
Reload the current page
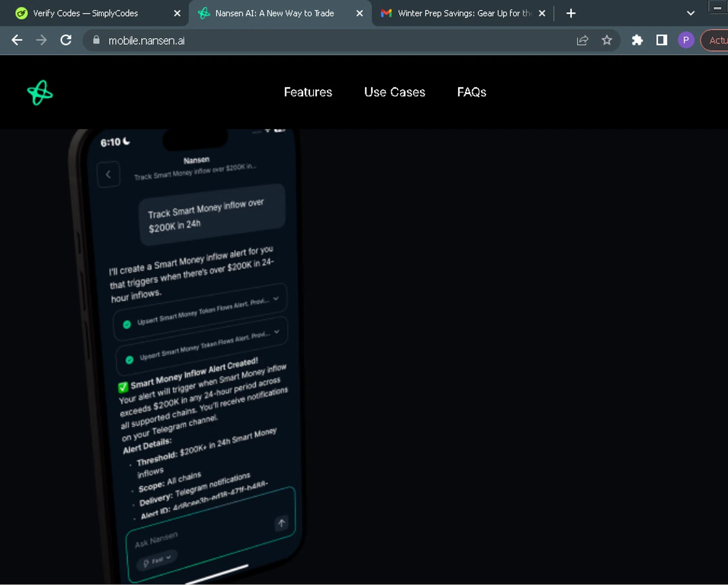point(66,40)
